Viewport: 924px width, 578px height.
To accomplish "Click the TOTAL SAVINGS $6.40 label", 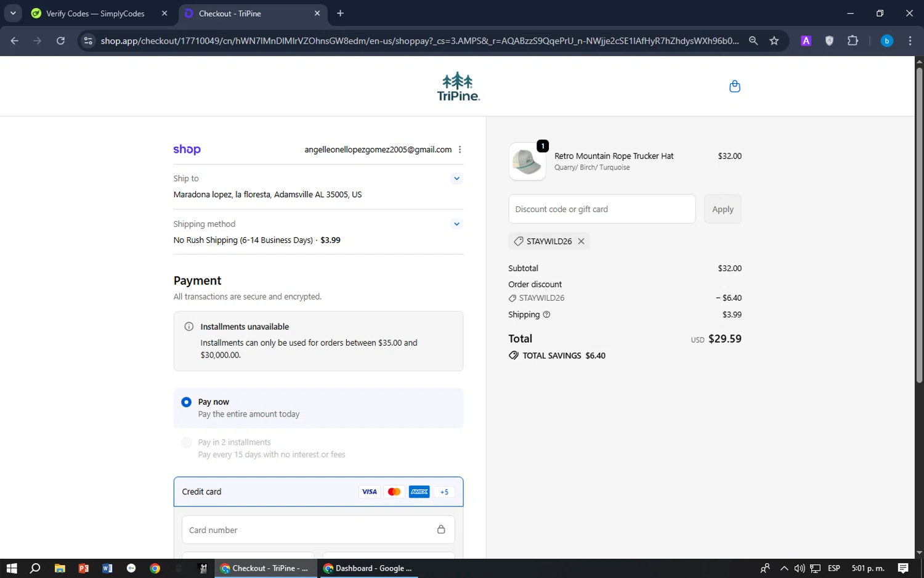I will click(564, 356).
